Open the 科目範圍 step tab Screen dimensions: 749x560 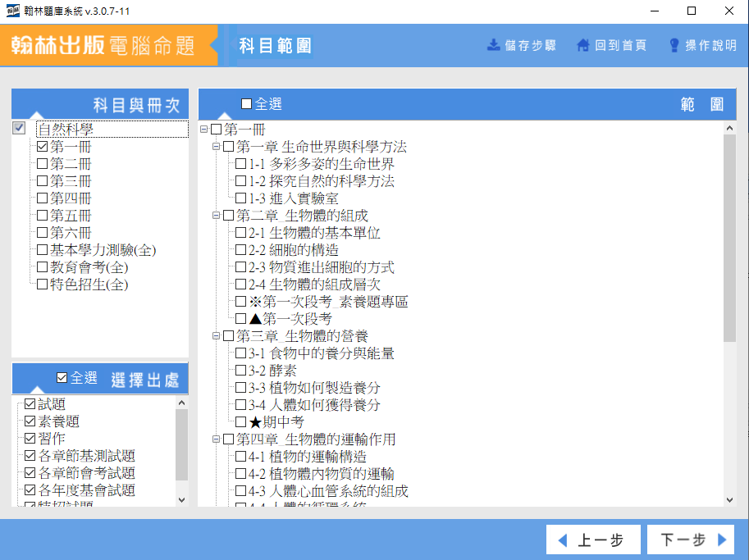pyautogui.click(x=275, y=45)
